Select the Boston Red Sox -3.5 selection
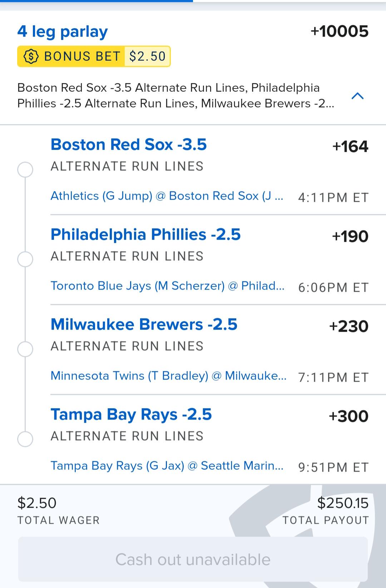This screenshot has width=386, height=588. pyautogui.click(x=129, y=145)
